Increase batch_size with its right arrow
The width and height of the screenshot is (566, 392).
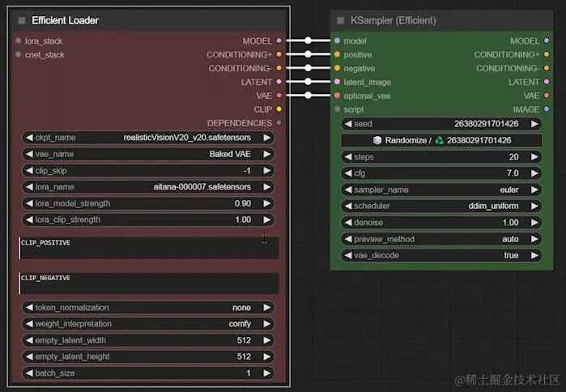point(267,373)
